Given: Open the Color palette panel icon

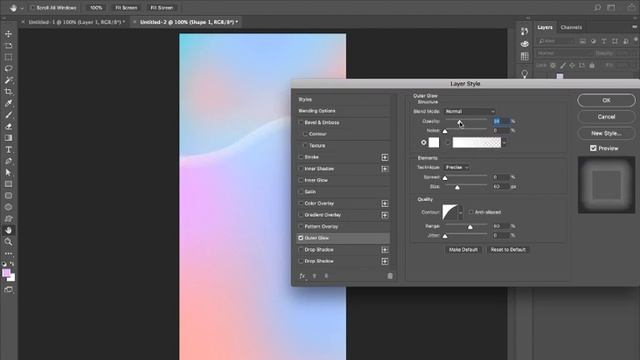Looking at the screenshot, I should (524, 44).
